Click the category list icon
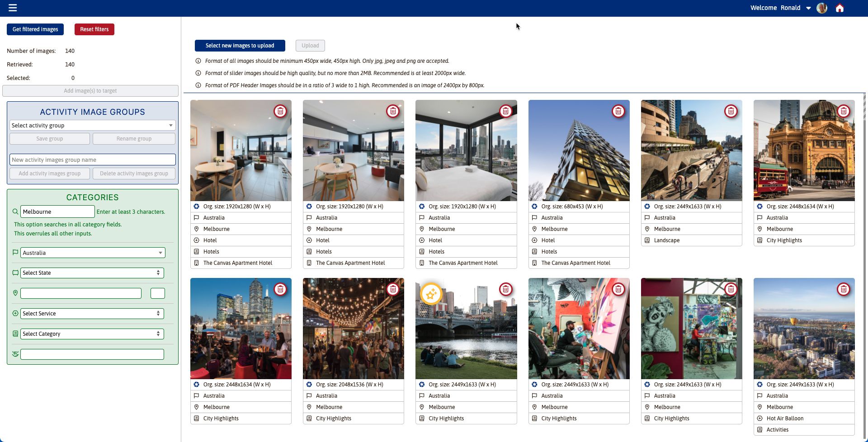This screenshot has width=868, height=442. tap(15, 334)
